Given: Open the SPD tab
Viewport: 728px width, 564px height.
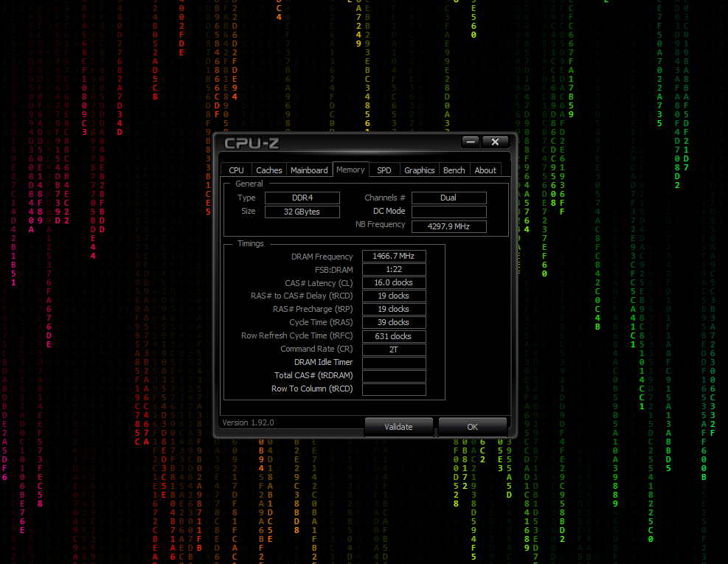Looking at the screenshot, I should pos(384,170).
